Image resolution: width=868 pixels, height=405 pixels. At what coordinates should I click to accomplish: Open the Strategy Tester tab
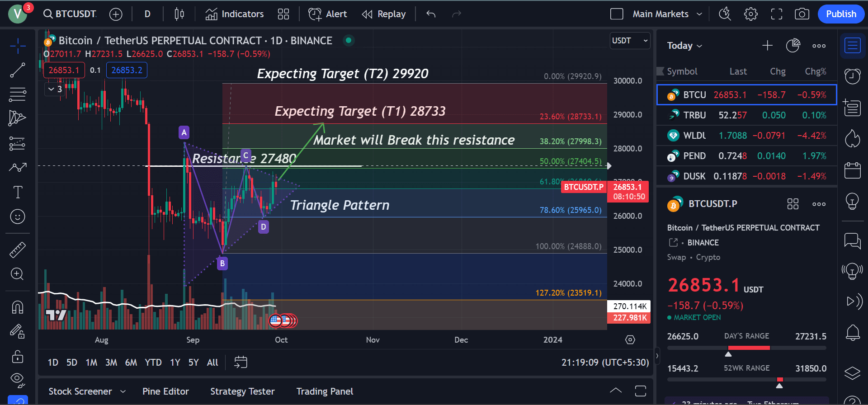(x=242, y=391)
